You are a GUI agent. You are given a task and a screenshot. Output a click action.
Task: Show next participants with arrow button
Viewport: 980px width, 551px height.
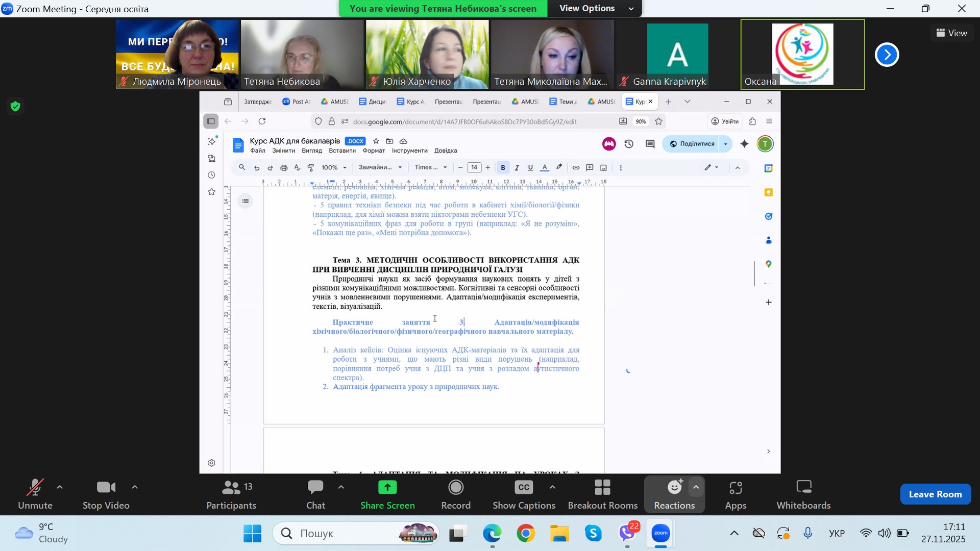887,55
